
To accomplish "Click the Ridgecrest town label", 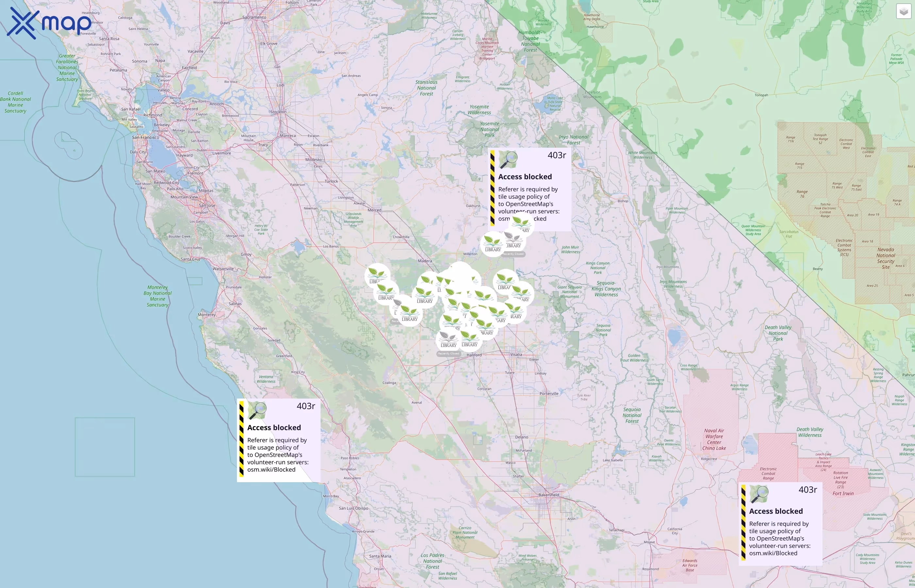I will coord(709,459).
